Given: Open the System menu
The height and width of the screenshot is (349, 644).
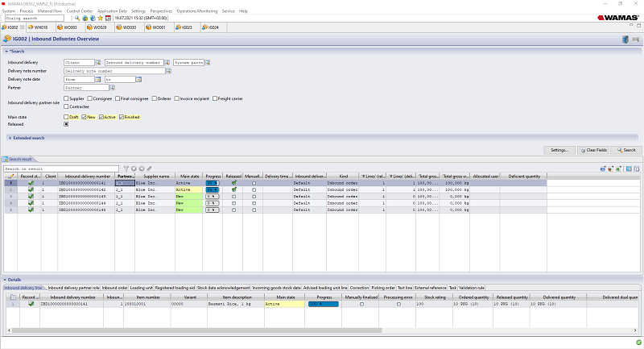Looking at the screenshot, I should click(9, 11).
